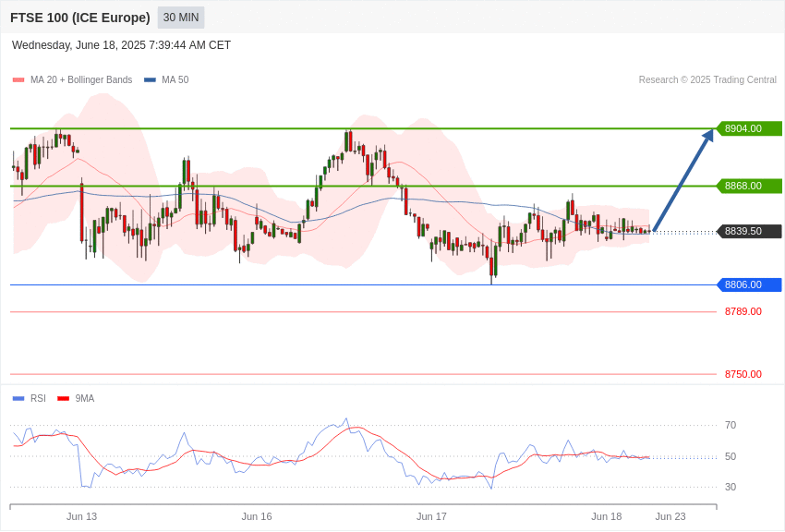Click the Jun 23 date axis label
This screenshot has width=785, height=532.
click(670, 516)
